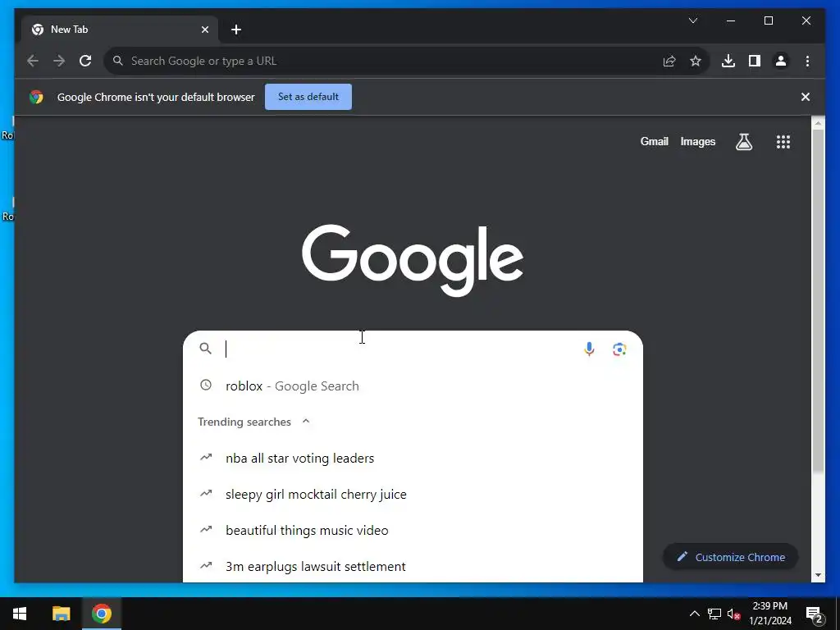Image resolution: width=840 pixels, height=630 pixels.
Task: Open the tab search dropdown arrow
Action: coord(692,21)
